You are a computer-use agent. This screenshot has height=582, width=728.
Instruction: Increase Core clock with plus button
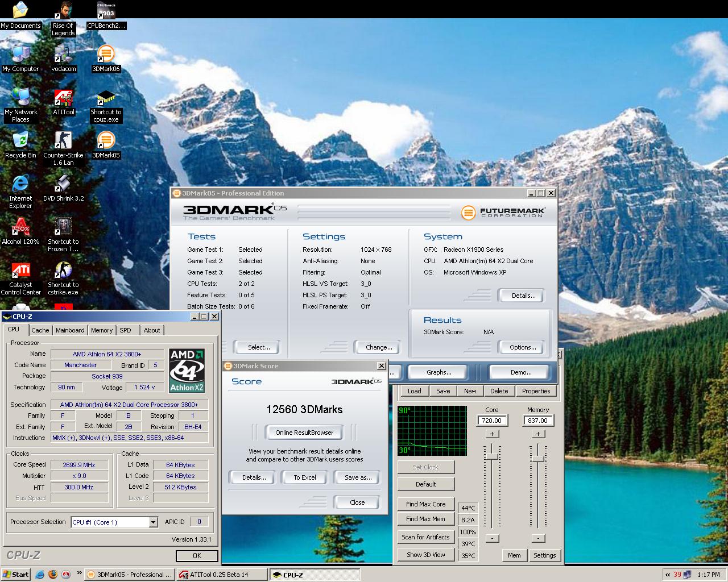[x=492, y=434]
